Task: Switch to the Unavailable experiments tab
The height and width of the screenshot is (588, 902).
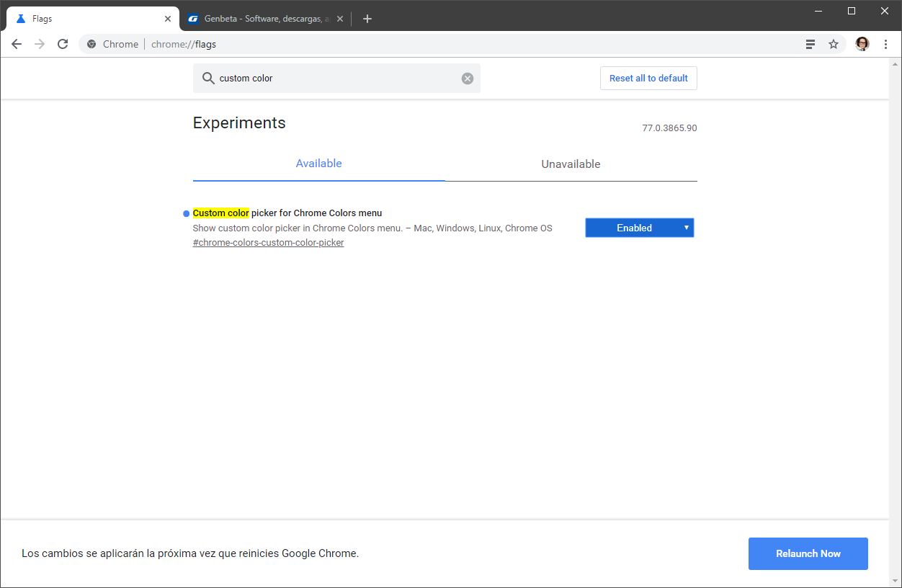Action: click(x=571, y=164)
